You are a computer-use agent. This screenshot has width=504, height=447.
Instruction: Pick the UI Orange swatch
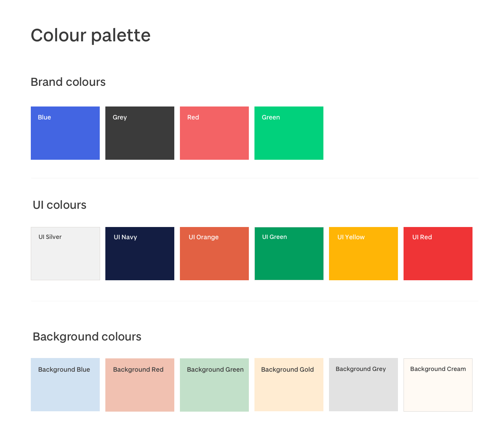pos(214,254)
